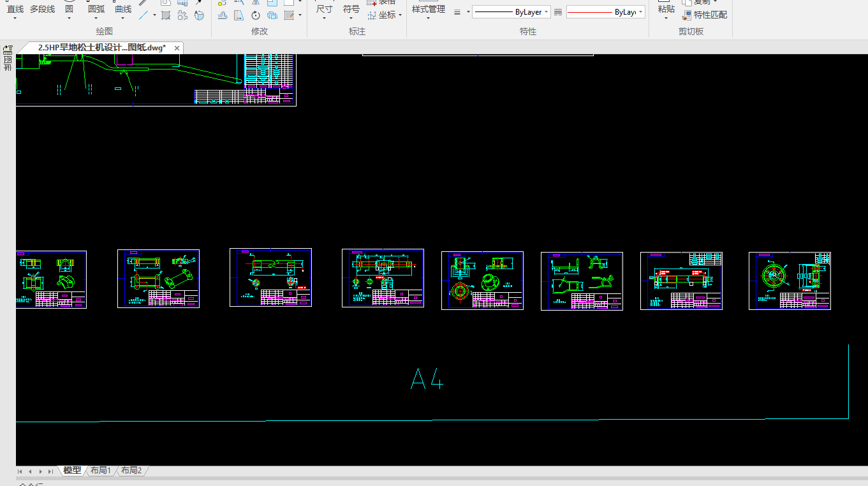Switch to the 布局1 layout tab
Screen dimensions: 868x486
pyautogui.click(x=101, y=471)
